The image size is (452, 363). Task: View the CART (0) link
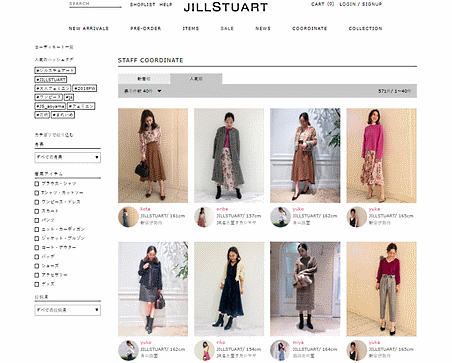pyautogui.click(x=322, y=4)
